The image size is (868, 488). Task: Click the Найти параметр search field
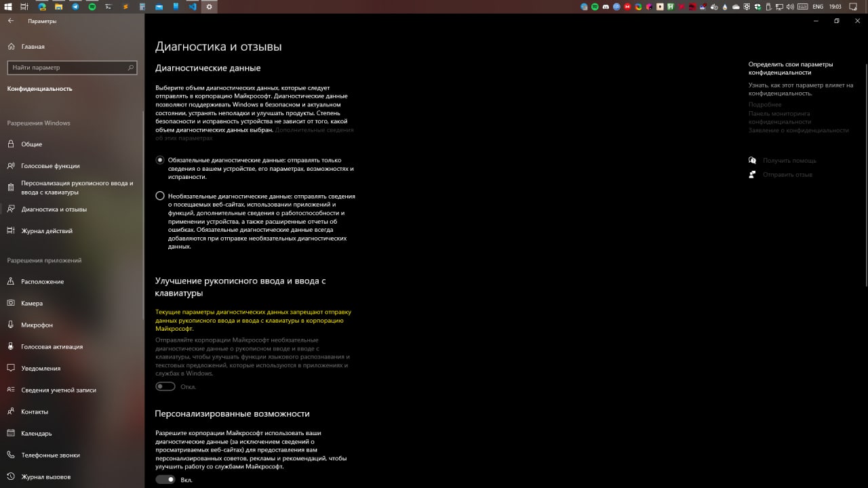pyautogui.click(x=72, y=68)
